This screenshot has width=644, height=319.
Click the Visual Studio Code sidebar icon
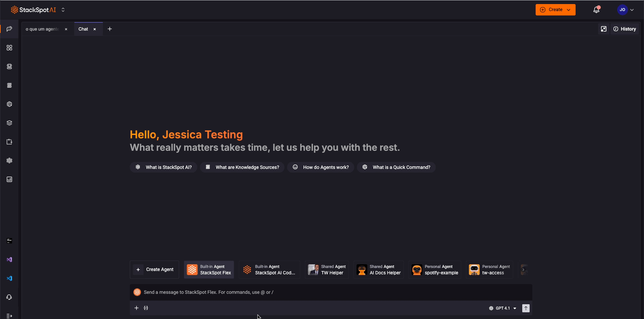tap(9, 278)
